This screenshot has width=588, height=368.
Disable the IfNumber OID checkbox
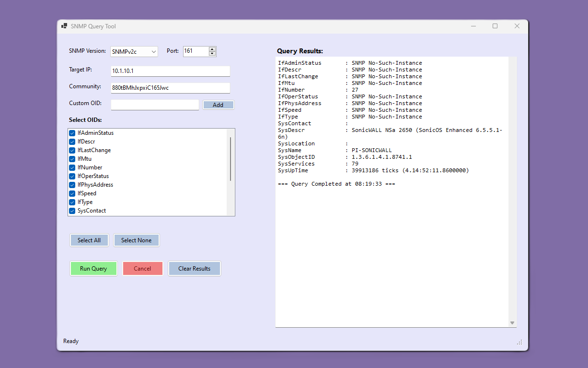click(x=72, y=167)
